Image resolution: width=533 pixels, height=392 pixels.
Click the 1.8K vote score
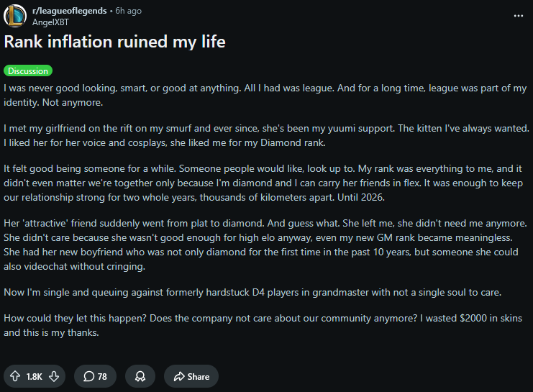tap(35, 376)
